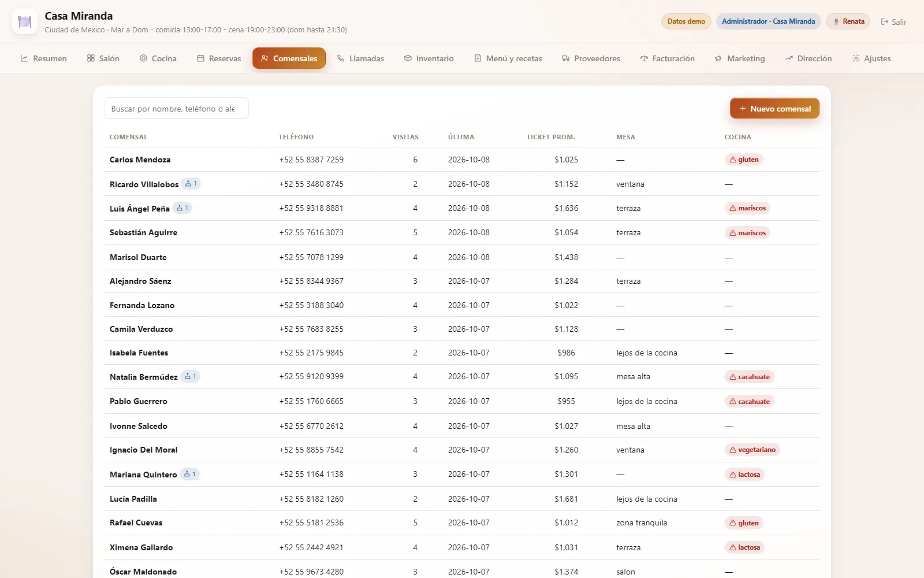Open the Reservas tab
Viewport: 924px width, 578px height.
[219, 58]
